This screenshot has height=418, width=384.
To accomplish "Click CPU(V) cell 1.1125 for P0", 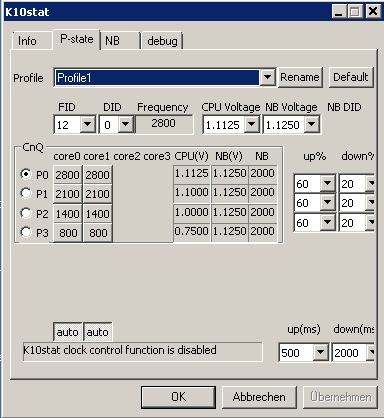I will coord(192,174).
